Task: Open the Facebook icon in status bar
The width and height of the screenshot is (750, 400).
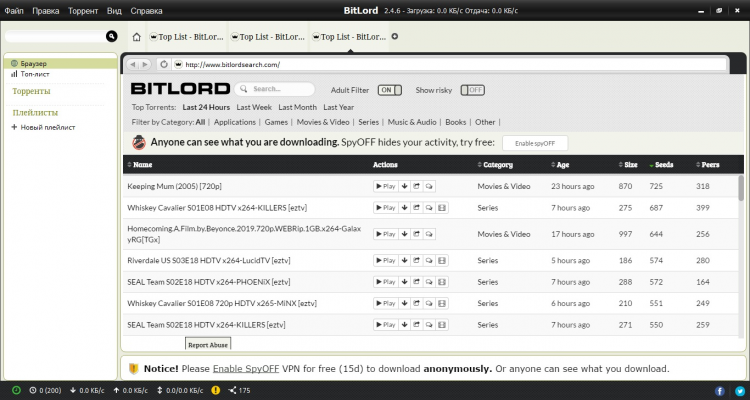Action: pyautogui.click(x=719, y=391)
